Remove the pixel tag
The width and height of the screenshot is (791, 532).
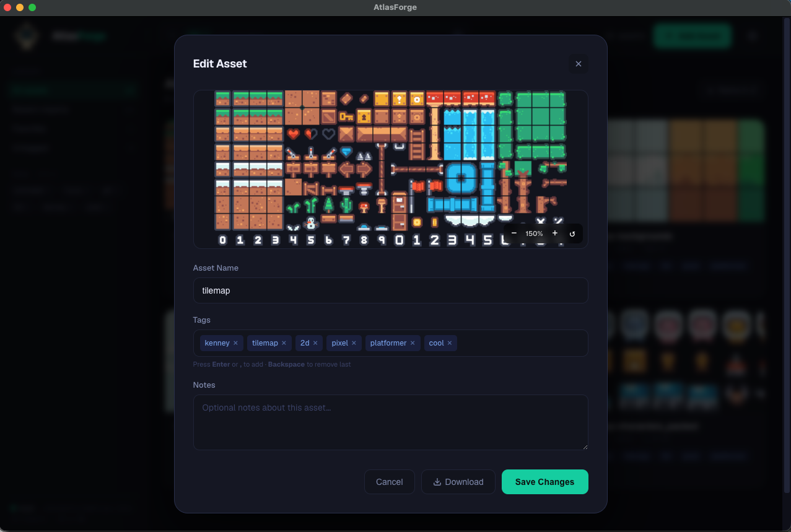[354, 343]
